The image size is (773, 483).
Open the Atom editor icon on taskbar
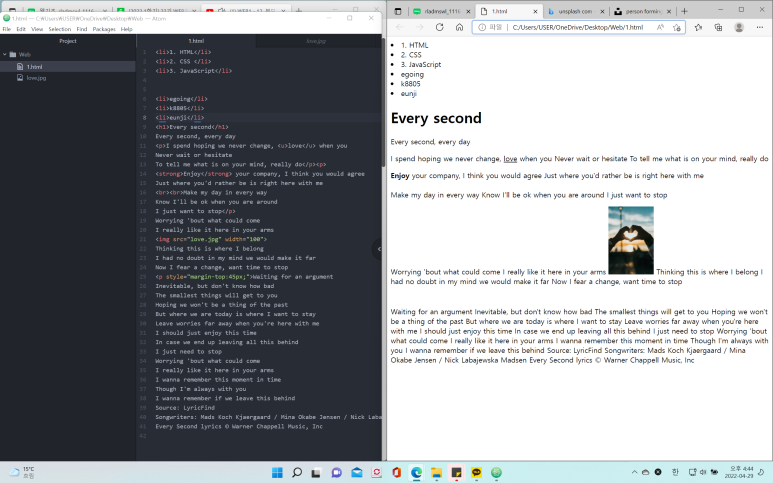click(496, 473)
